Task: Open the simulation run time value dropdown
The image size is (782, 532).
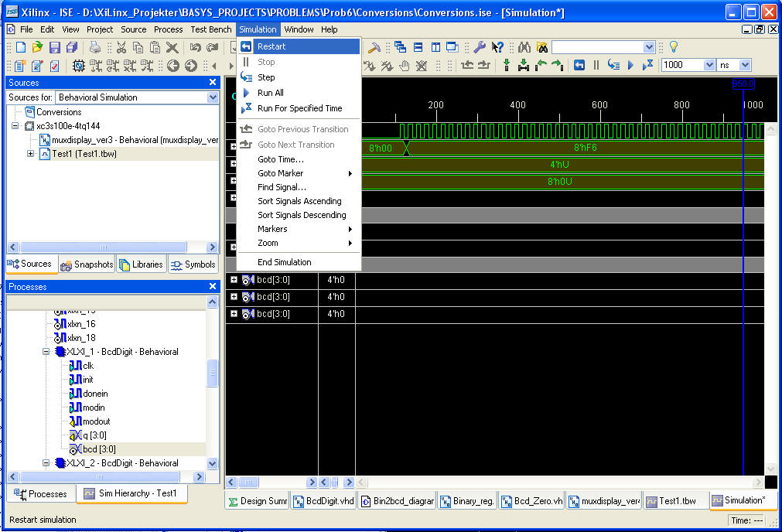Action: click(x=709, y=65)
